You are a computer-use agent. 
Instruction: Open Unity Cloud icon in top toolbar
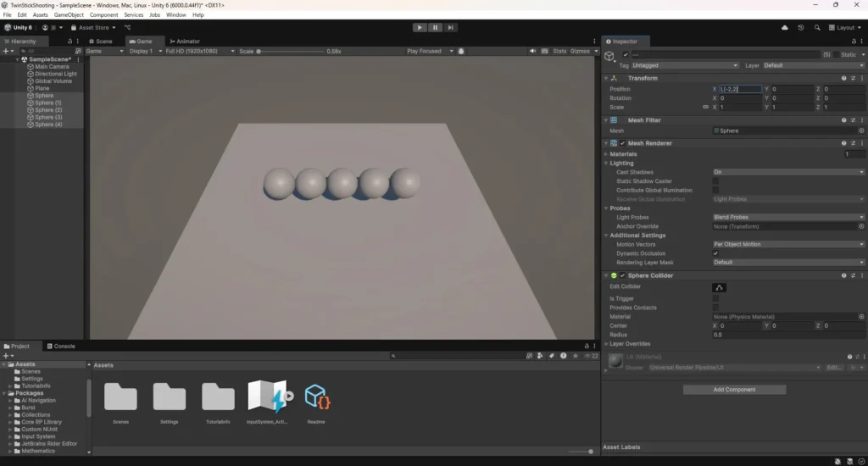pyautogui.click(x=784, y=27)
